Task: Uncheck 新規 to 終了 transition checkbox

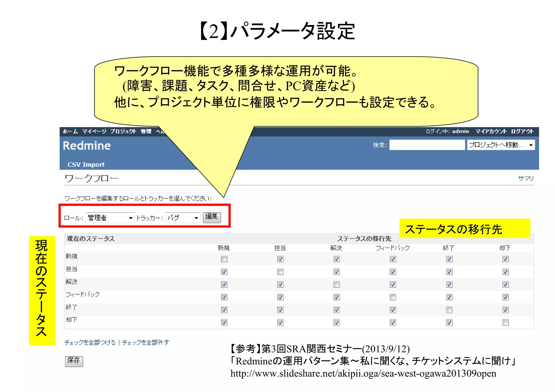Action: click(449, 259)
